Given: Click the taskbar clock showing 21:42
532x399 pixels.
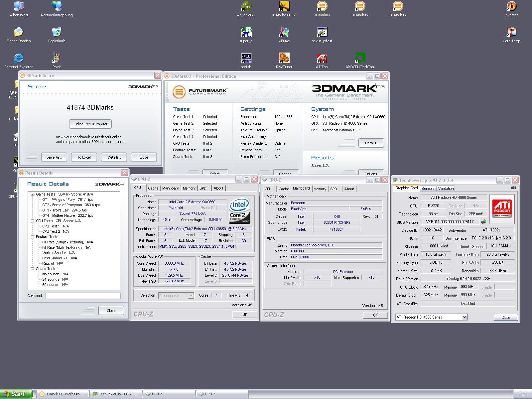Looking at the screenshot, I should click(523, 394).
